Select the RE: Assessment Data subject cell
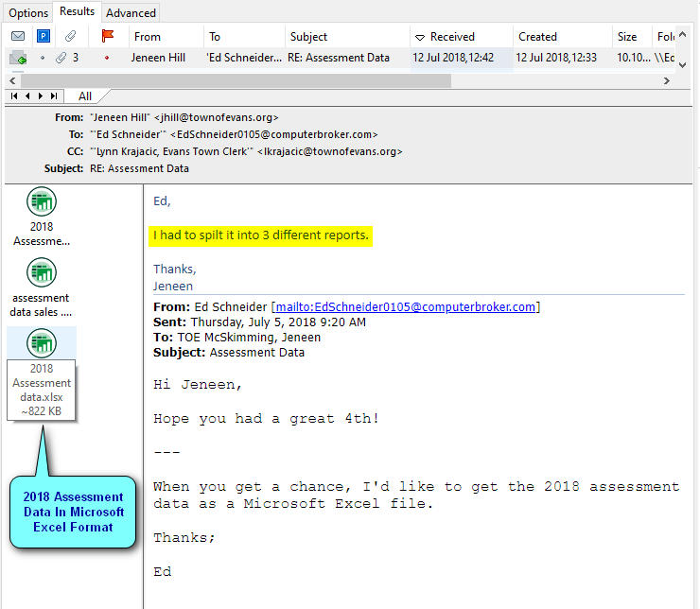The image size is (700, 609). 339,58
